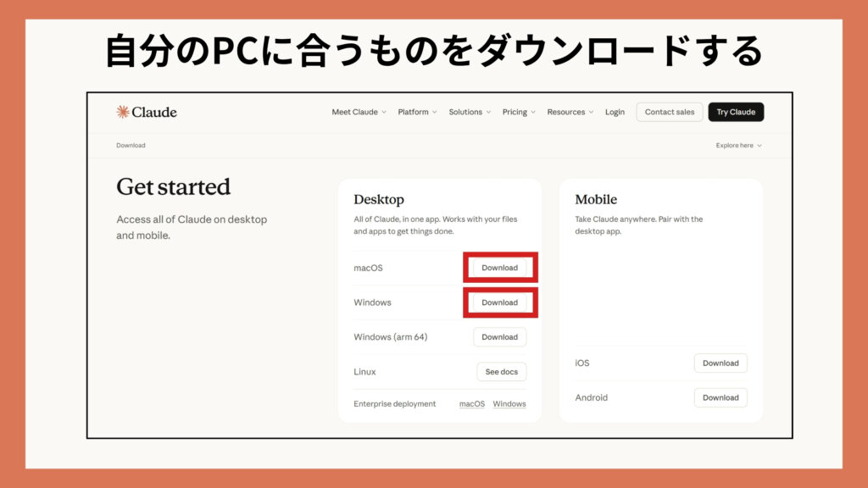Click the Login link

[615, 112]
